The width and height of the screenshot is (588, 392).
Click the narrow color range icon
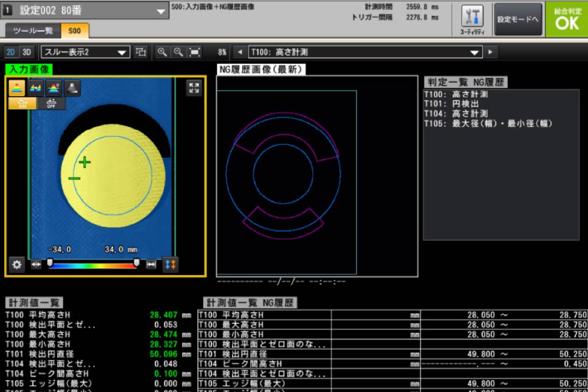pyautogui.click(x=36, y=265)
